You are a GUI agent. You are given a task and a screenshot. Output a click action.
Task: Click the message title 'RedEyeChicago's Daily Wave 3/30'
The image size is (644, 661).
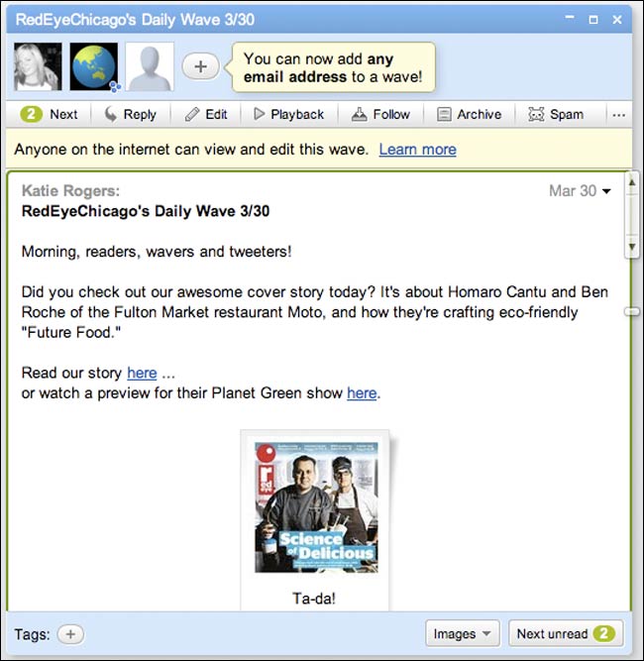[x=146, y=211]
